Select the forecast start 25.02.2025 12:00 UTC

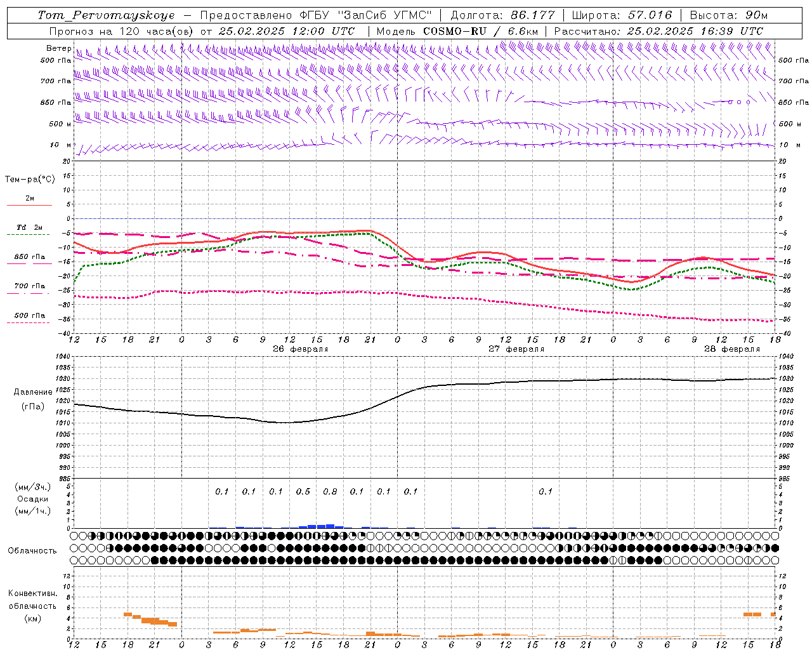coord(286,31)
